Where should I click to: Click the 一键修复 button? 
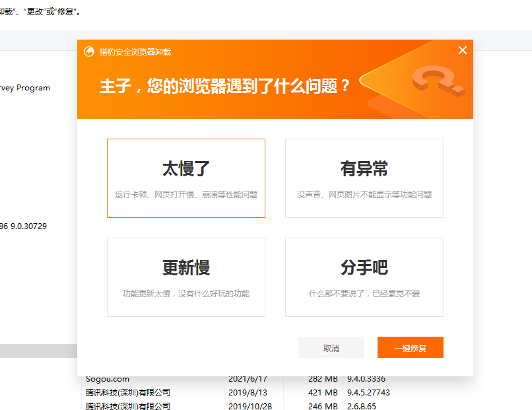[x=410, y=347]
